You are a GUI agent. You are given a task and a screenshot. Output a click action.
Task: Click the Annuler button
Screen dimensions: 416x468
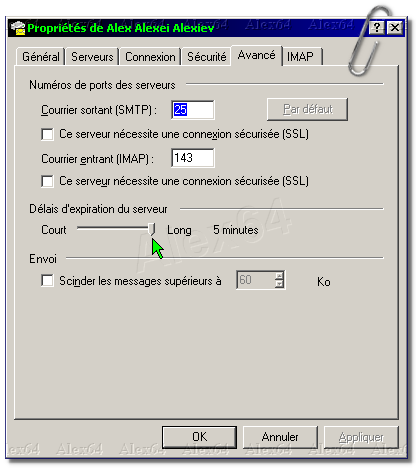click(x=280, y=437)
